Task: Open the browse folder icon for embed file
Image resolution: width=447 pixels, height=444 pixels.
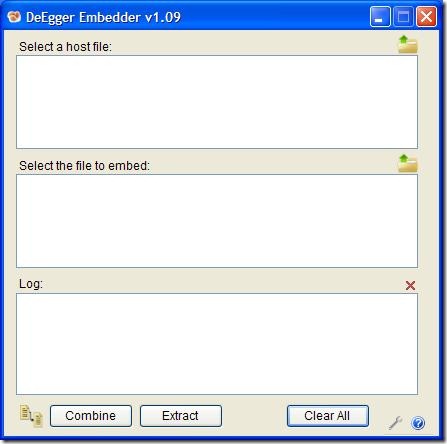Action: tap(408, 163)
